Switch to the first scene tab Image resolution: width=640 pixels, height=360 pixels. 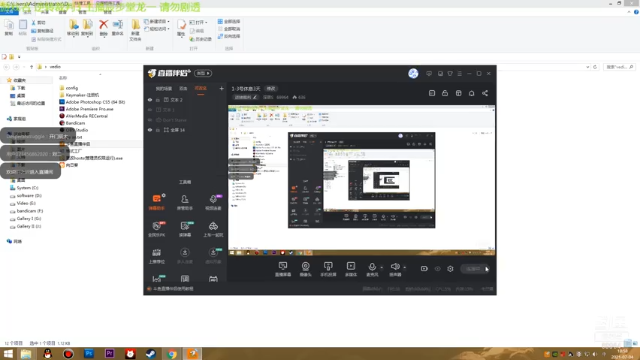tap(164, 89)
